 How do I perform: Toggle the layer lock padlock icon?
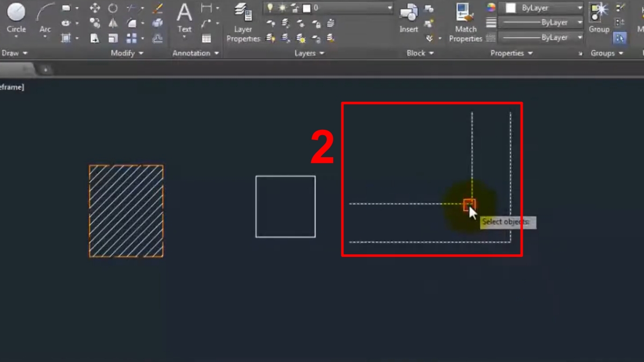coord(295,8)
